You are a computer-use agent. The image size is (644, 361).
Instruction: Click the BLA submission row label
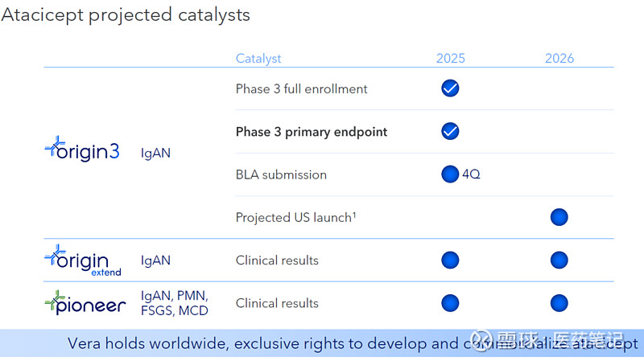[x=281, y=174]
